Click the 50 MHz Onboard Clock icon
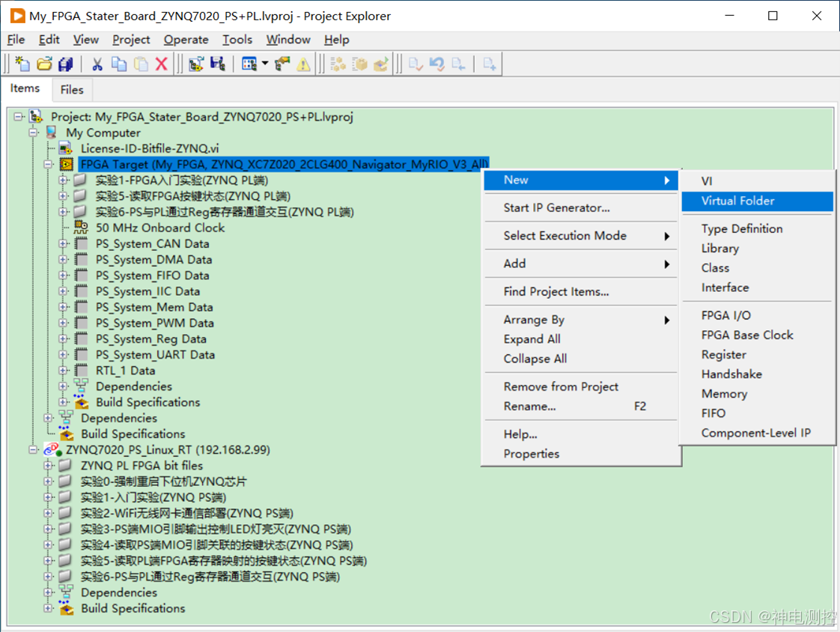Viewport: 840px width, 632px height. [81, 228]
